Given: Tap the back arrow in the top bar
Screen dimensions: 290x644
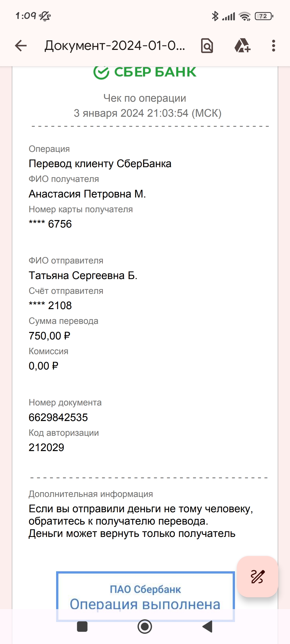Looking at the screenshot, I should pyautogui.click(x=21, y=46).
